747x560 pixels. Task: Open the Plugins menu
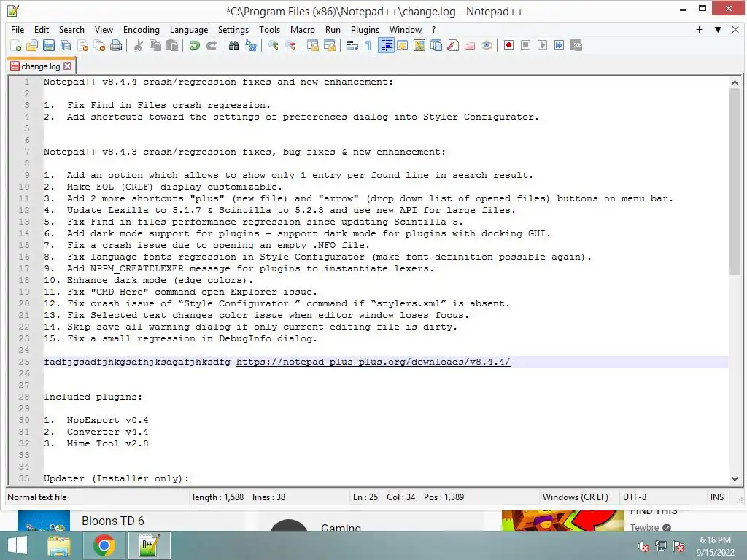pyautogui.click(x=365, y=29)
